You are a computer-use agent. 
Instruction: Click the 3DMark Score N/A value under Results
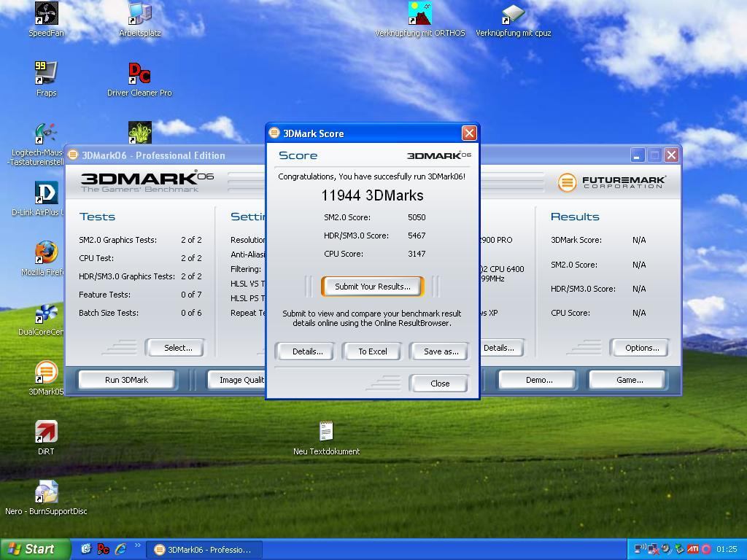pos(639,240)
